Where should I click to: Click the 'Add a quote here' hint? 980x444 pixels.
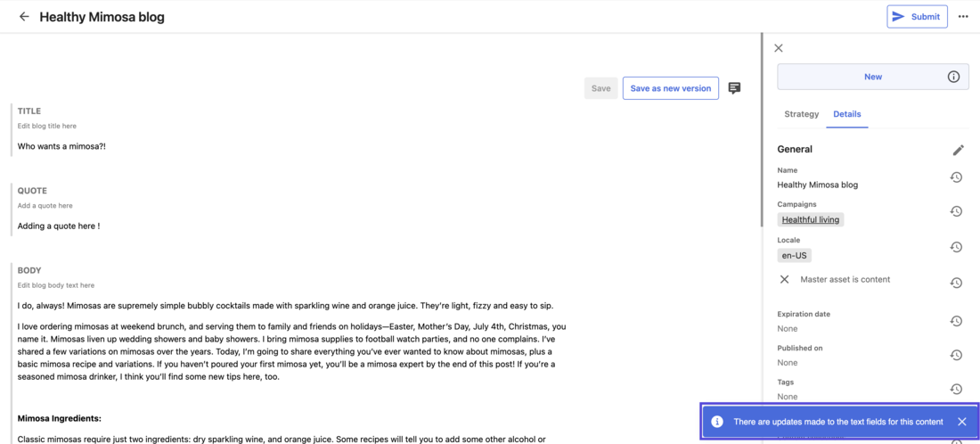tap(45, 205)
